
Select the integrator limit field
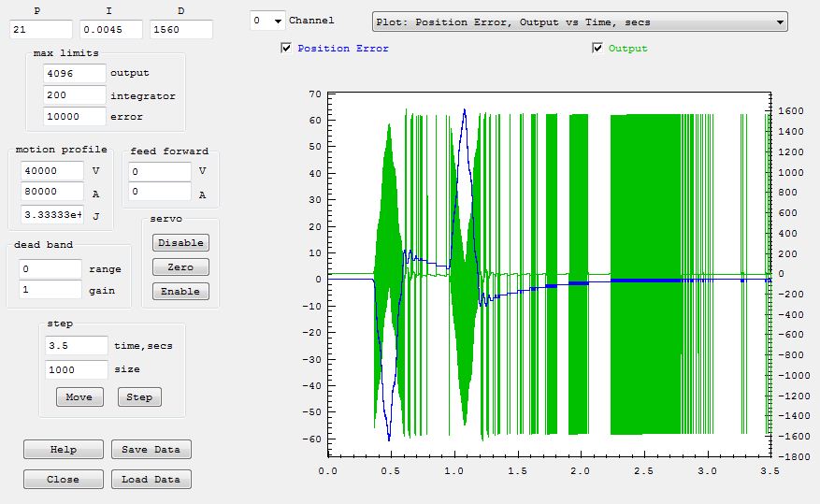(74, 95)
